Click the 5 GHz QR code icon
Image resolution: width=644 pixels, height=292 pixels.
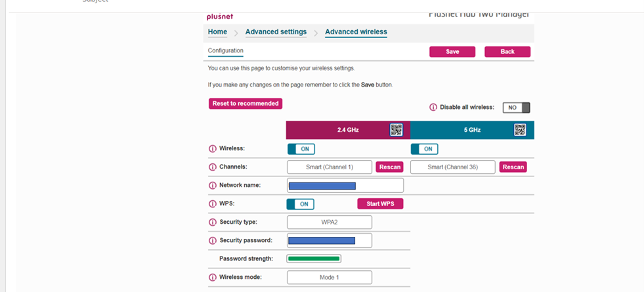click(x=520, y=130)
